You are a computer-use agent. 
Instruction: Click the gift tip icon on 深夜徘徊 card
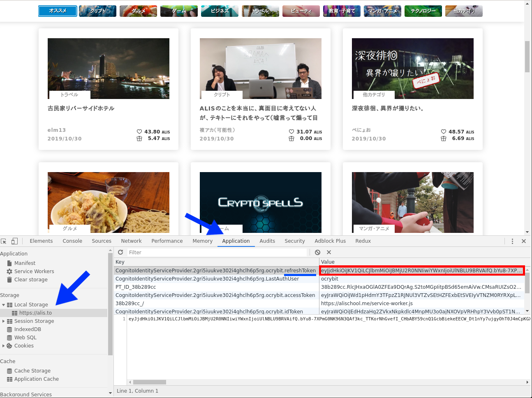tap(443, 139)
